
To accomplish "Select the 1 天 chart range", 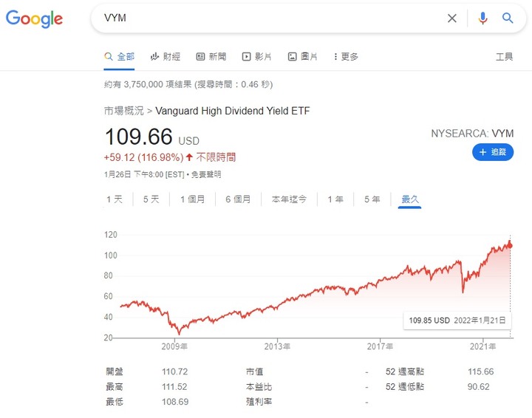I will coord(115,199).
